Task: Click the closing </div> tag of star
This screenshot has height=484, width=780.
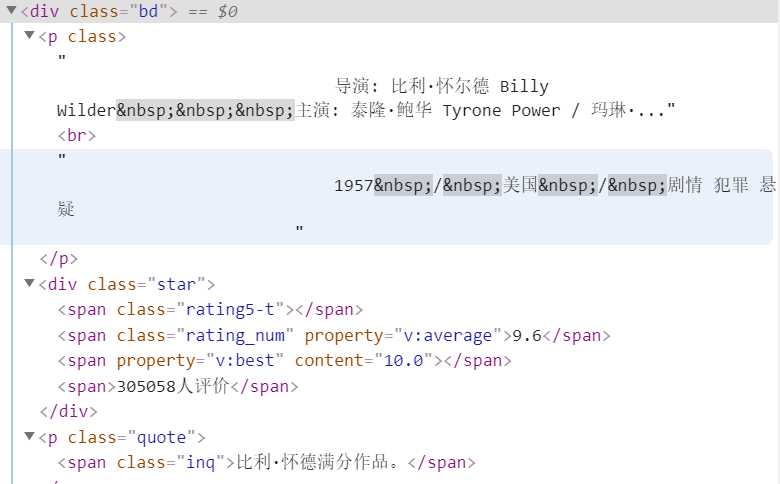Action: coord(69,411)
